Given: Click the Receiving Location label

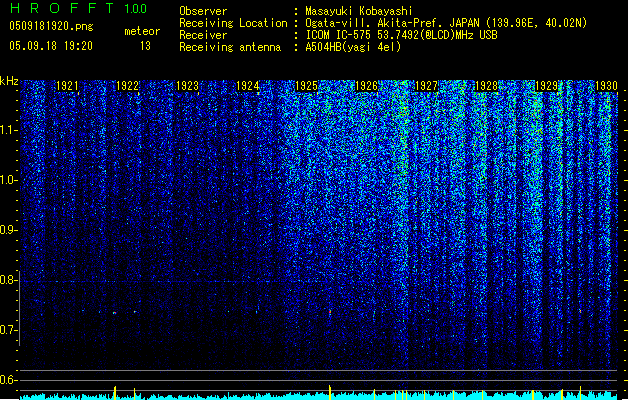Looking at the screenshot, I should click(233, 23).
